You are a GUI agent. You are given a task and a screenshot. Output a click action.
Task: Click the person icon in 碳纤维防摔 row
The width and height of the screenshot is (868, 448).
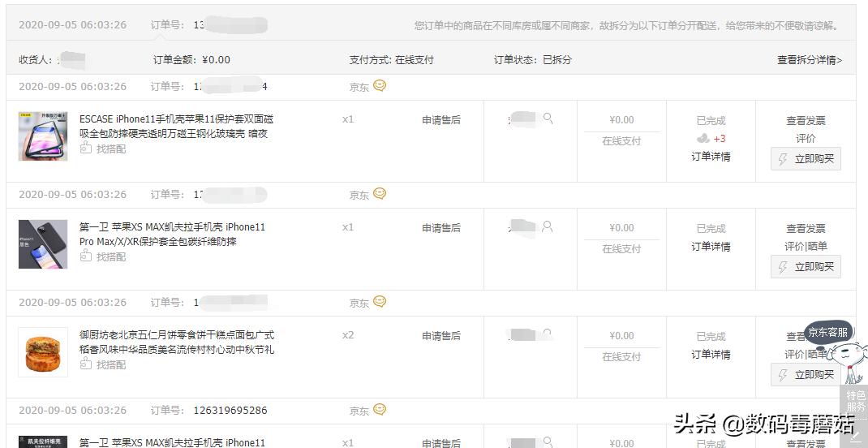pos(548,226)
